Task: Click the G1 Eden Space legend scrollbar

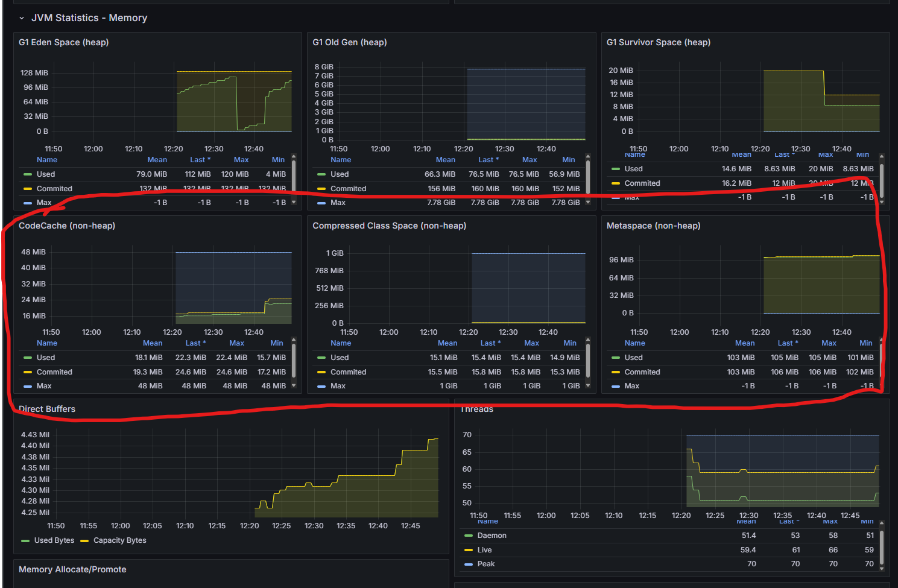Action: pos(294,176)
